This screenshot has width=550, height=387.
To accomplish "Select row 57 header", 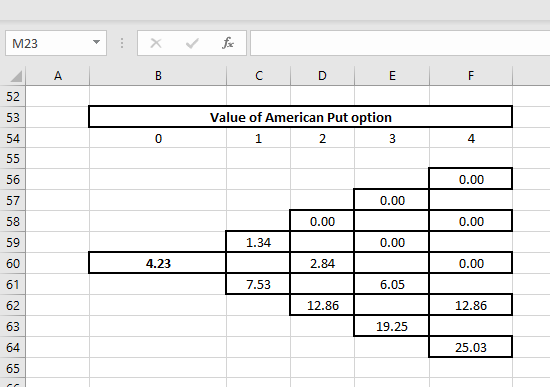I will [x=13, y=201].
